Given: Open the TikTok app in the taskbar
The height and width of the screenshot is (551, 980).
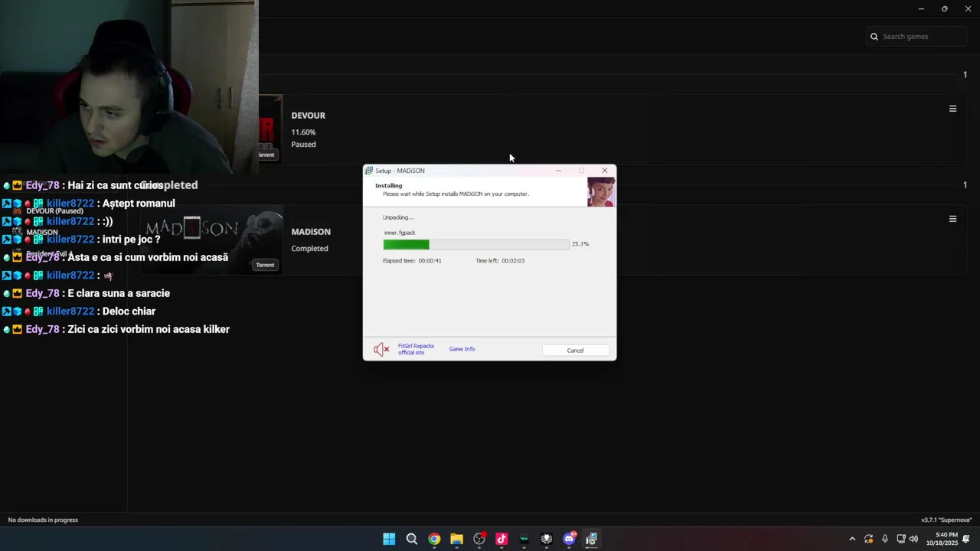Looking at the screenshot, I should click(501, 539).
